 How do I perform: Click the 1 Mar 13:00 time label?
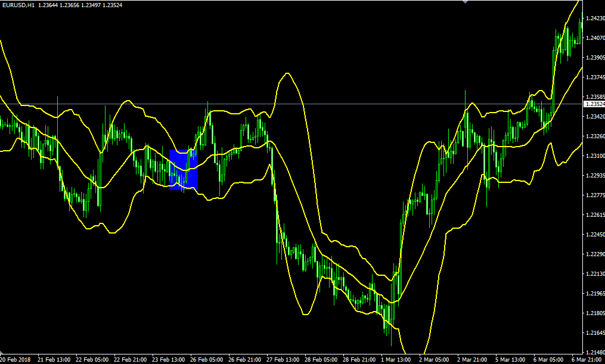click(x=398, y=360)
